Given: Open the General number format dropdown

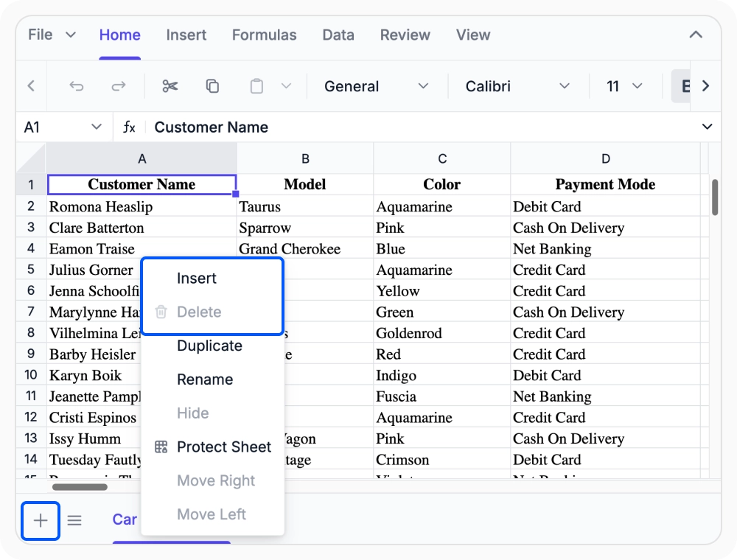Looking at the screenshot, I should (x=376, y=86).
